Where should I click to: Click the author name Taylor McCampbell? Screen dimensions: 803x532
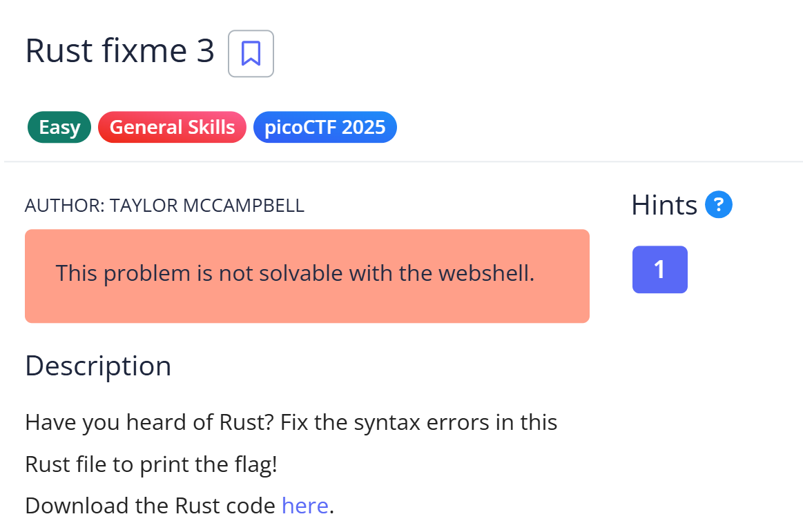click(207, 206)
